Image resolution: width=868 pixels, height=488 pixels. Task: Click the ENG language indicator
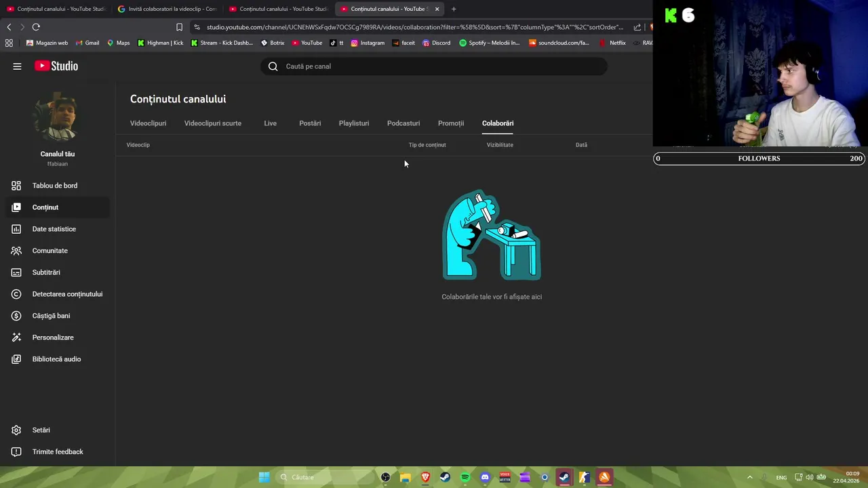coord(781,478)
